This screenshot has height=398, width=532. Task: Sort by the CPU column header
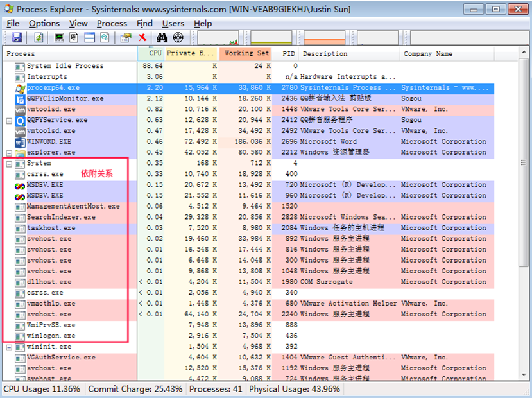151,54
